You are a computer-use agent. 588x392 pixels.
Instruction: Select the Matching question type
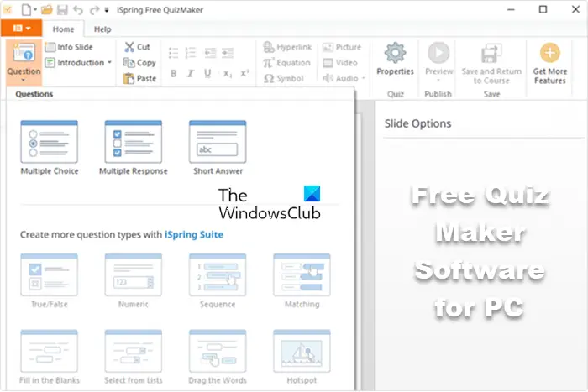(x=302, y=281)
